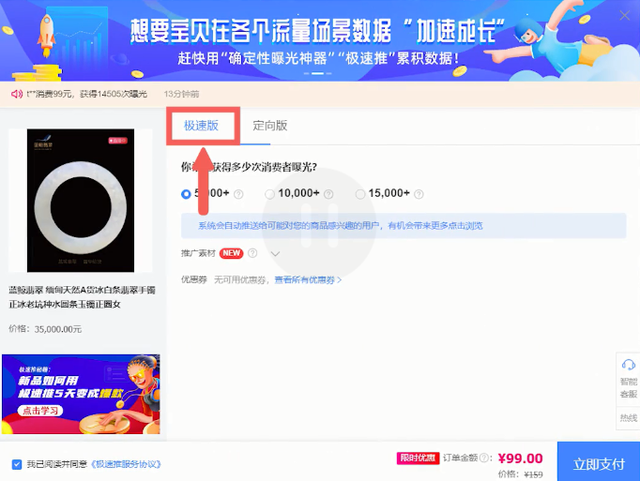
Task: Open help icon next to 10,000+
Action: tap(329, 194)
